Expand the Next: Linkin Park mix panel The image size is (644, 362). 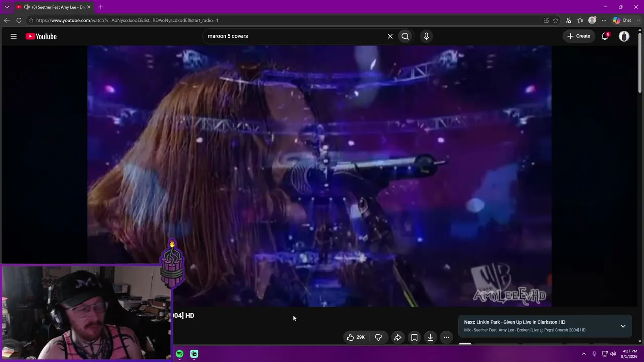623,326
